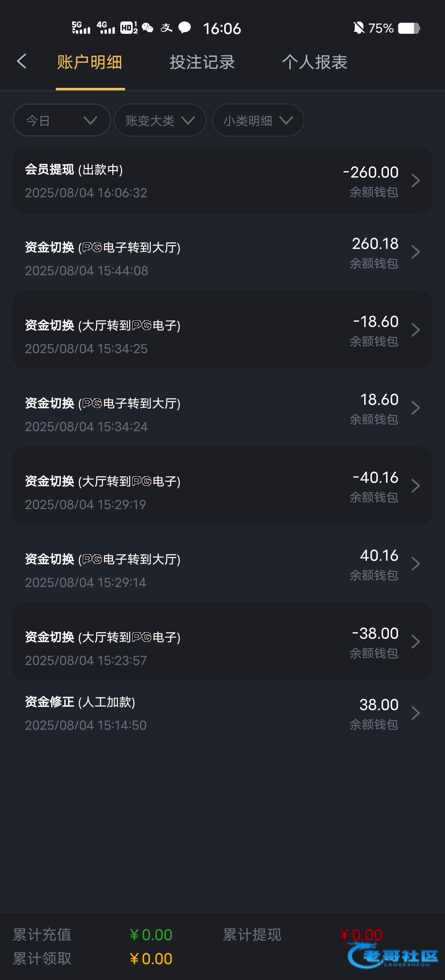This screenshot has height=980, width=445.
Task: Tap the chat bubble notification icon
Action: 185,28
